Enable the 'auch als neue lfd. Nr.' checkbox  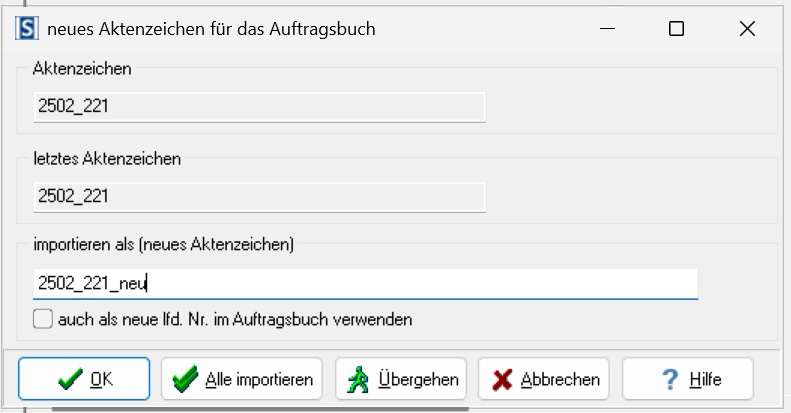click(x=43, y=319)
